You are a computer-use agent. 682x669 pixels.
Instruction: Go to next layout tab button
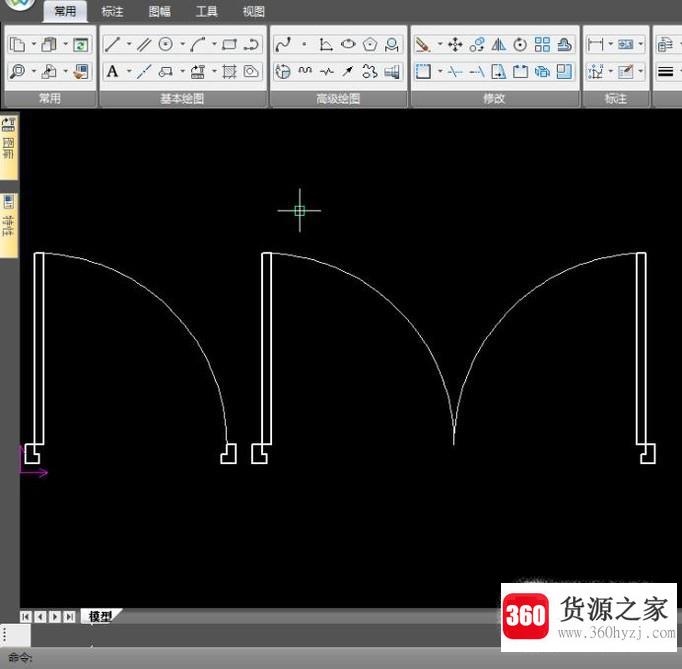pos(55,617)
